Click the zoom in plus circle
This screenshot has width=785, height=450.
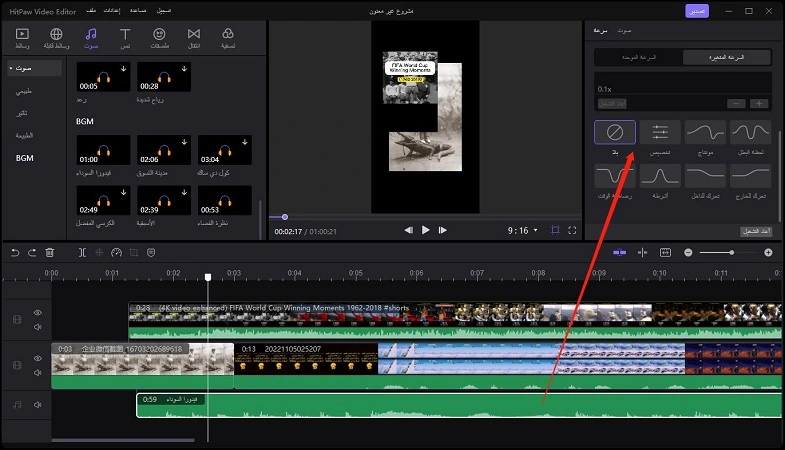[x=768, y=253]
